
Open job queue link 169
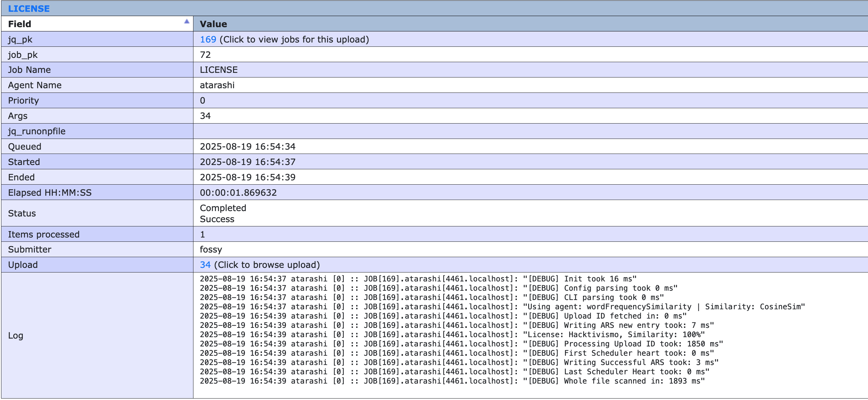click(x=208, y=39)
